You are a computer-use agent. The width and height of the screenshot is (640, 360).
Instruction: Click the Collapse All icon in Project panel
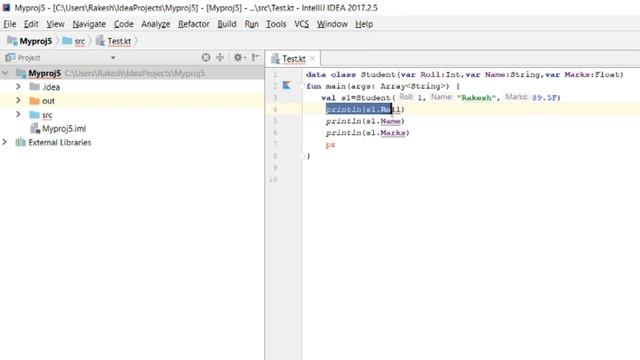220,58
